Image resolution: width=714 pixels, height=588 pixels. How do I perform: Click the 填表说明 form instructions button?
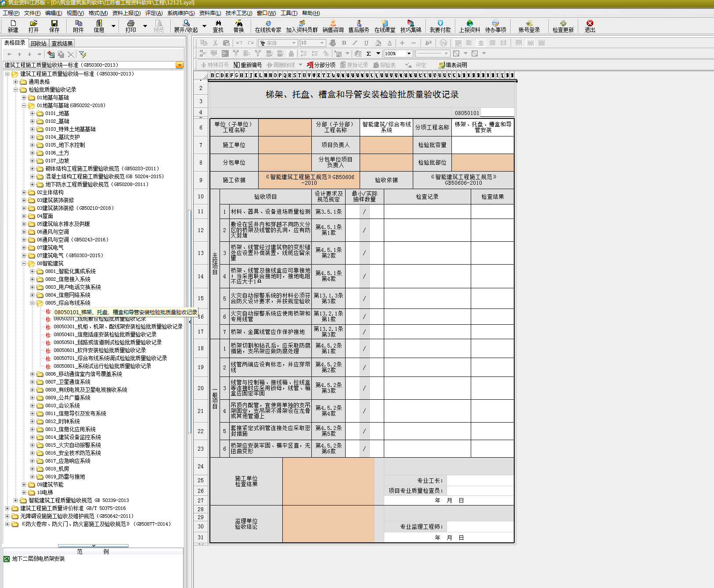[453, 65]
